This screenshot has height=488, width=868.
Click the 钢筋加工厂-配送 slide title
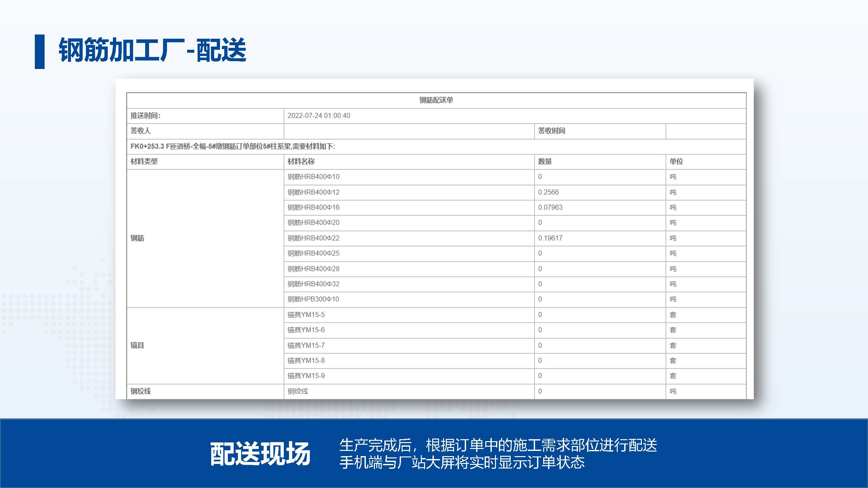[x=152, y=50]
